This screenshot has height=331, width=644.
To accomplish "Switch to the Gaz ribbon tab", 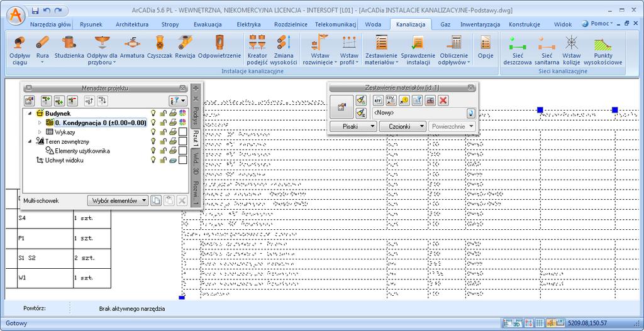I will tap(445, 24).
